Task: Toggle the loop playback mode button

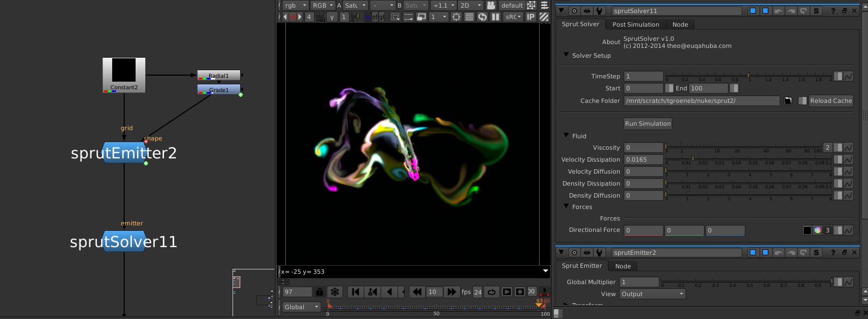Action: pos(491,292)
